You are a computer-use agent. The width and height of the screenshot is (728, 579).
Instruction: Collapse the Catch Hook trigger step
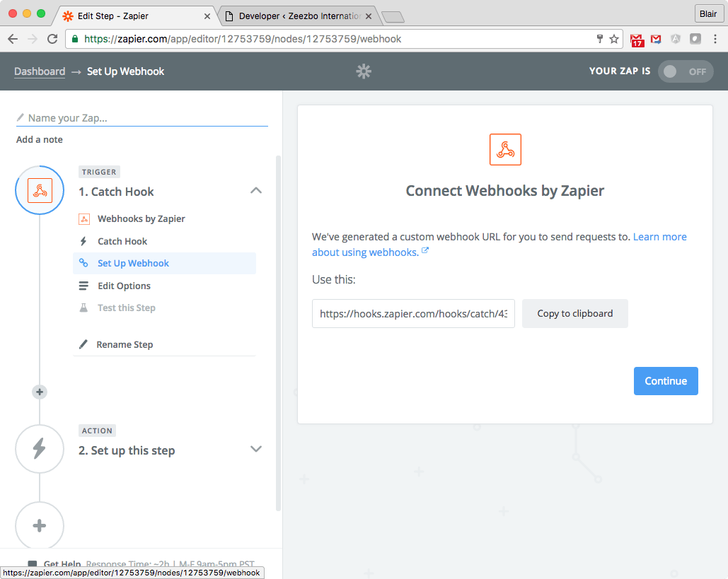click(256, 191)
